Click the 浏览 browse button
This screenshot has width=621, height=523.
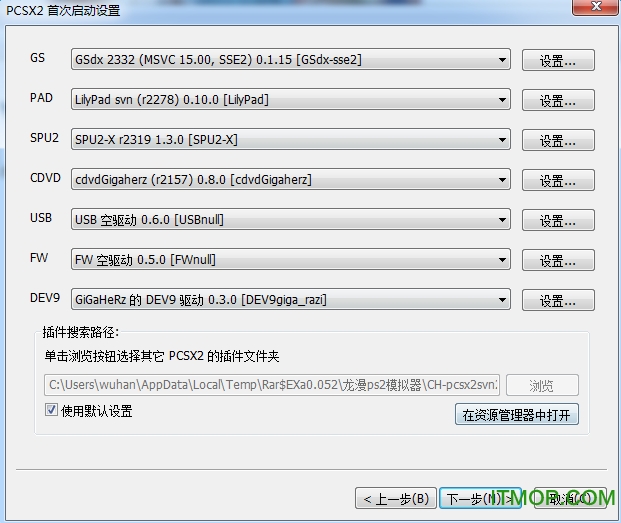pyautogui.click(x=542, y=385)
